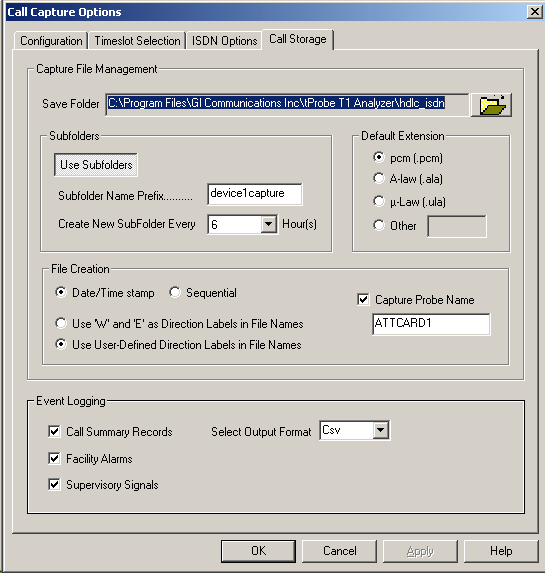Open the Timeslot Selection tab
The height and width of the screenshot is (573, 545).
[x=137, y=41]
